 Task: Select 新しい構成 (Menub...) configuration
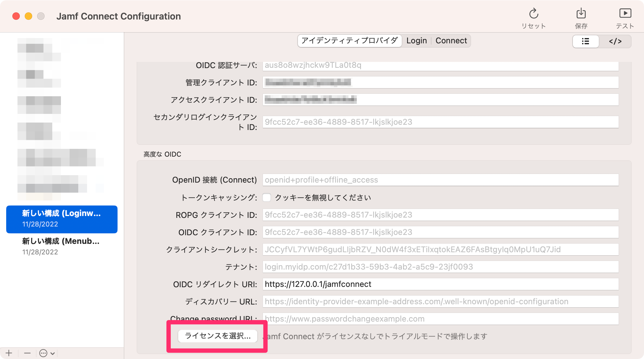(x=62, y=247)
